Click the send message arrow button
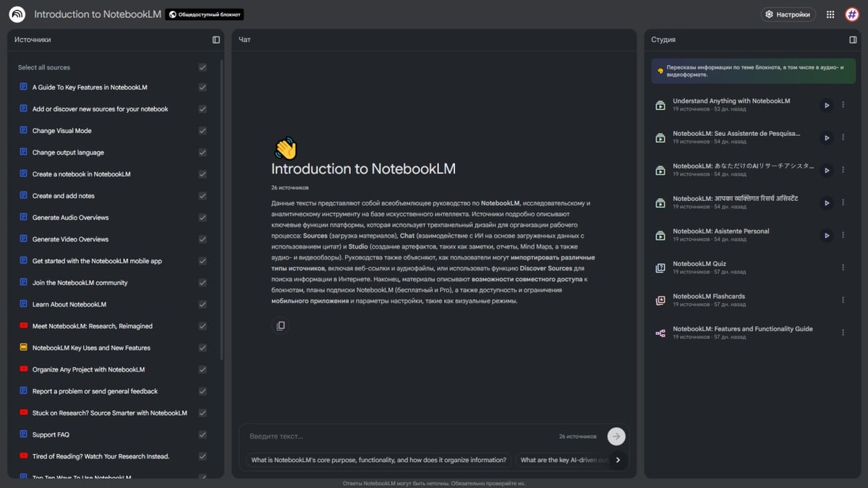 pos(616,436)
